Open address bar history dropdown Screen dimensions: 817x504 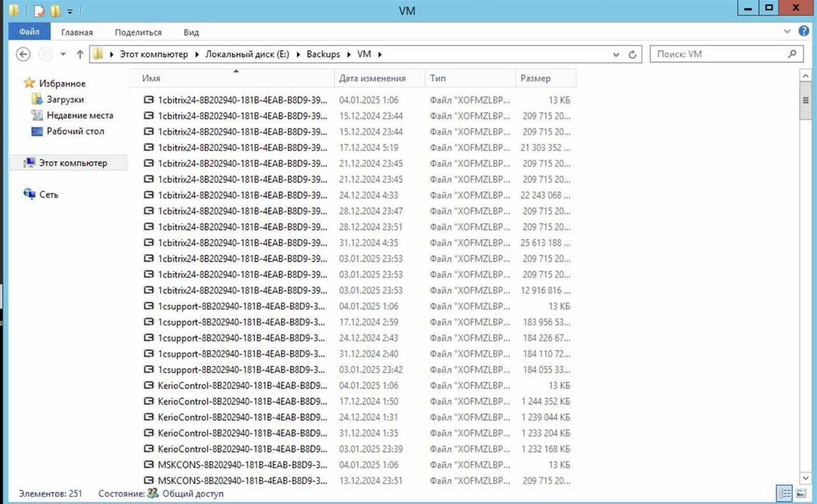tap(616, 54)
